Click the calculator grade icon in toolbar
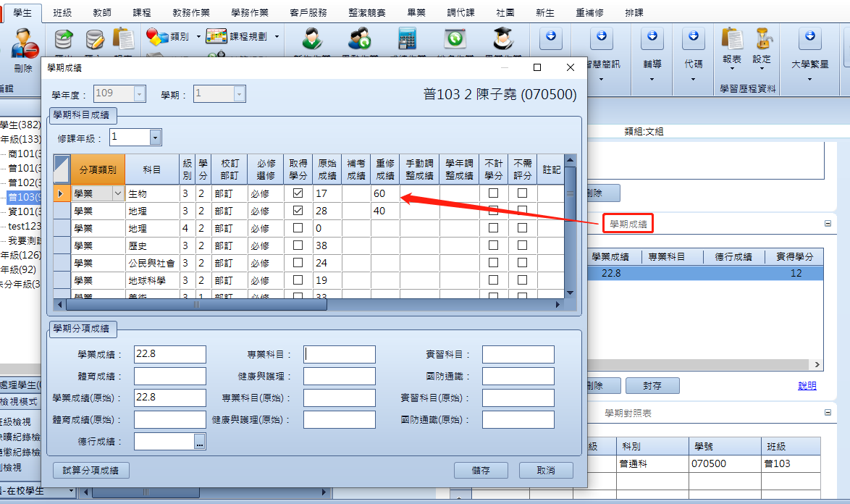The width and height of the screenshot is (850, 504). [x=407, y=39]
